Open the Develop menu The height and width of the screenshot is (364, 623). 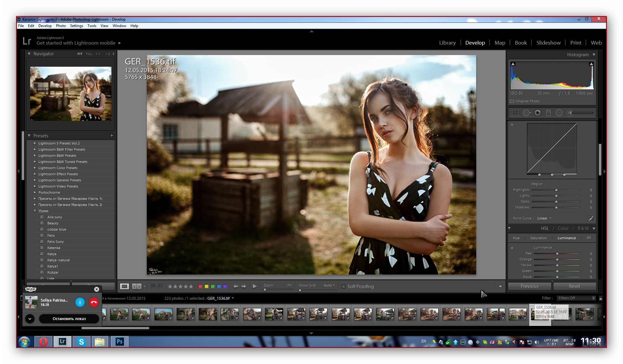[45, 26]
